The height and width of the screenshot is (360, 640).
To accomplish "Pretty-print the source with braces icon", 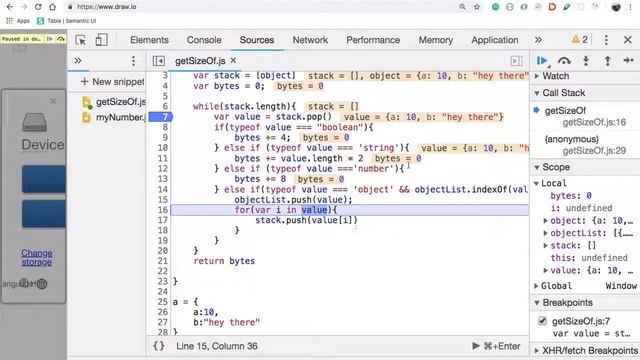I will coord(159,346).
